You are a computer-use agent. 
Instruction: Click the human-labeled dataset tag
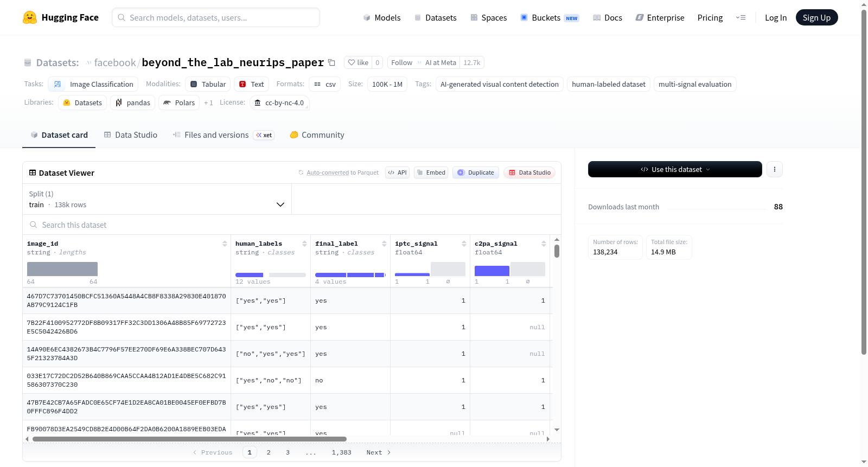click(609, 84)
